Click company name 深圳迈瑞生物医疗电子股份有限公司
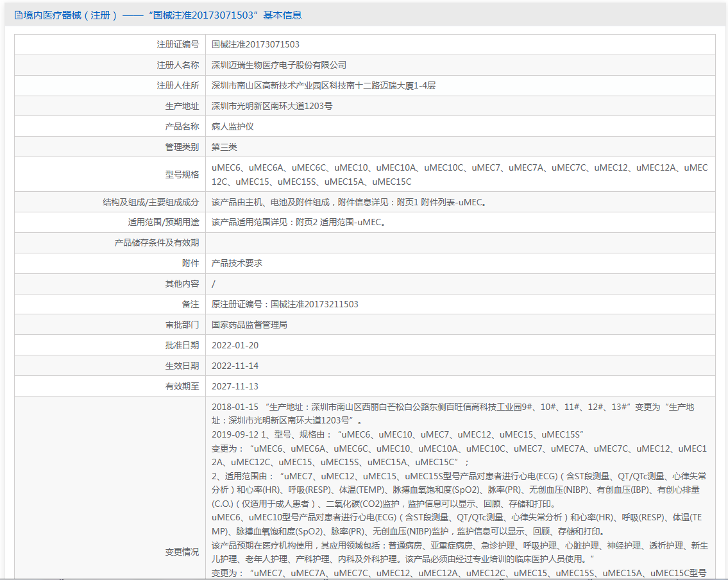The image size is (728, 580). 279,65
